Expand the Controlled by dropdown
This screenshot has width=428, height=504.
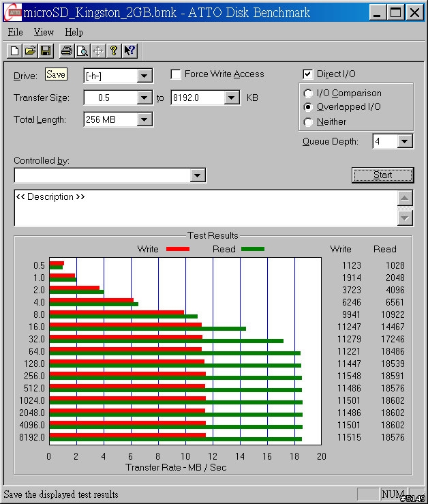[197, 175]
